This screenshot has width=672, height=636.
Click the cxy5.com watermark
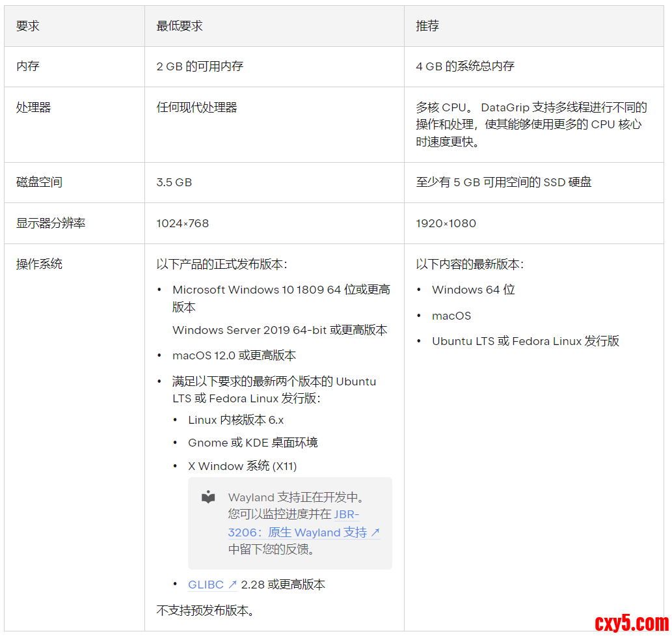[x=631, y=623]
